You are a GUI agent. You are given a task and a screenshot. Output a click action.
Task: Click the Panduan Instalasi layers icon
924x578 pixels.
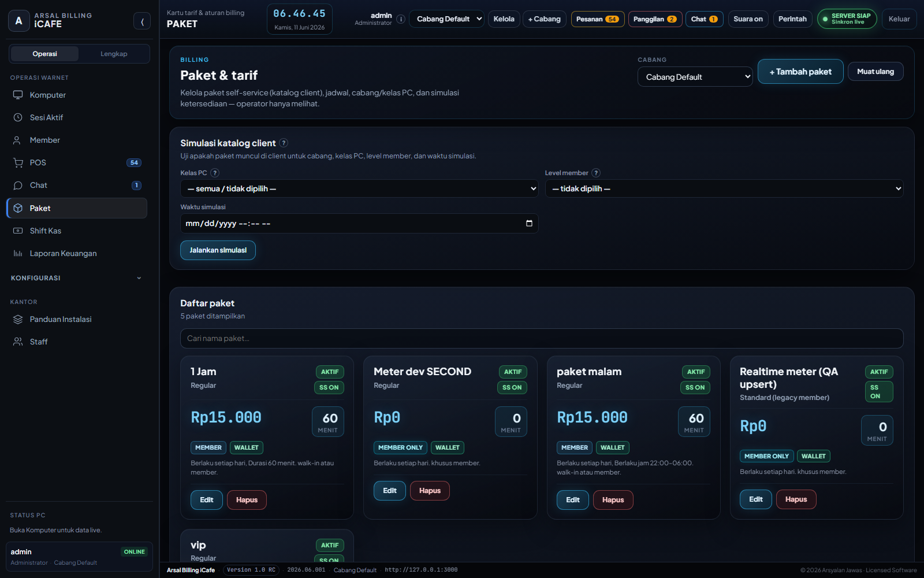tap(18, 319)
